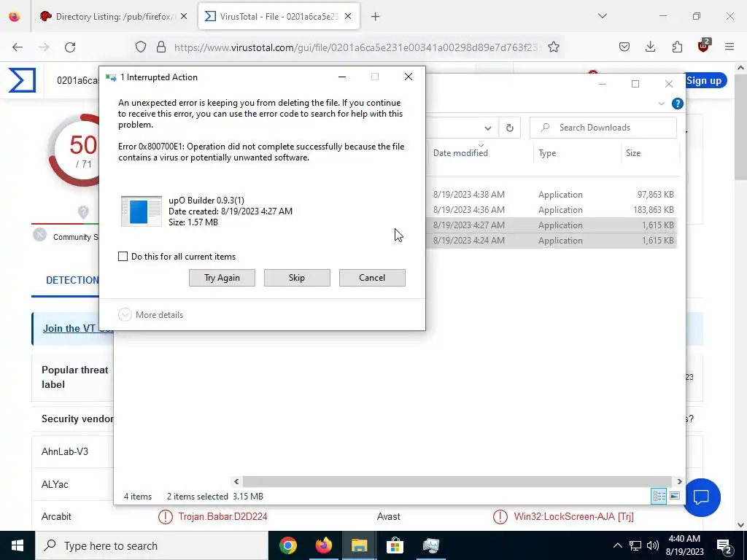The height and width of the screenshot is (560, 747).
Task: Click the taskbar search box
Action: (x=152, y=545)
